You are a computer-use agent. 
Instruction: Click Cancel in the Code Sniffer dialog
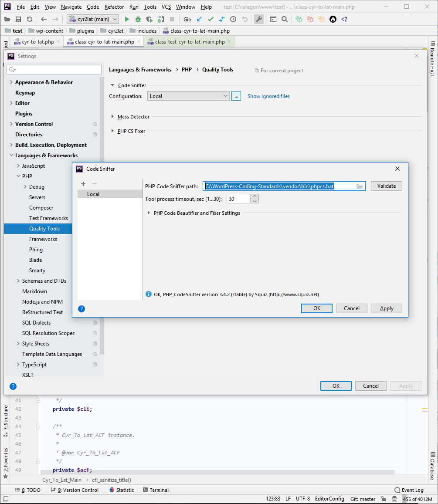tap(352, 308)
